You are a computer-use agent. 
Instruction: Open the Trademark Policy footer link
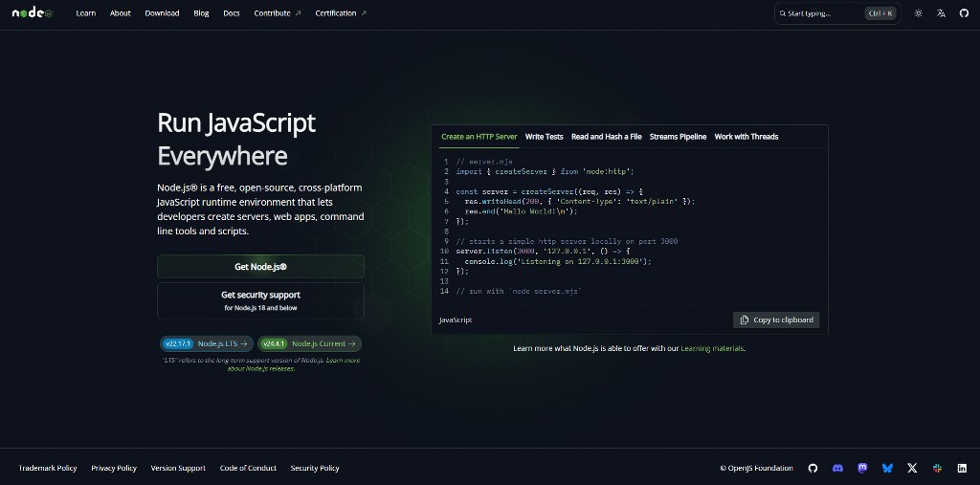tap(48, 468)
